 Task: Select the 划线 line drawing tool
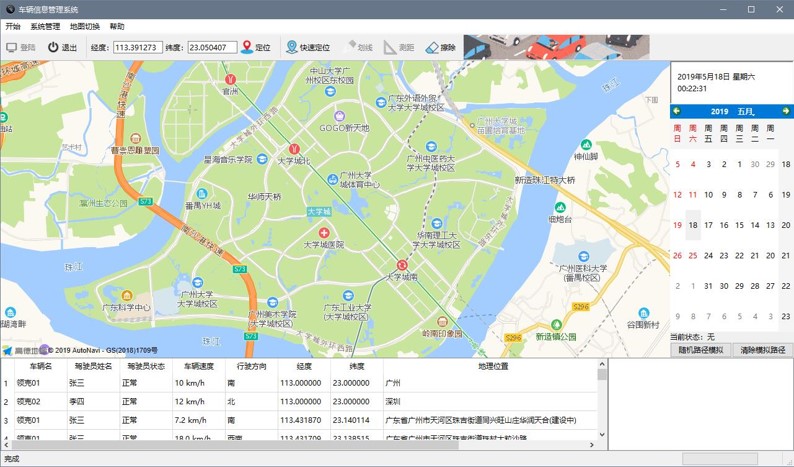[x=359, y=47]
